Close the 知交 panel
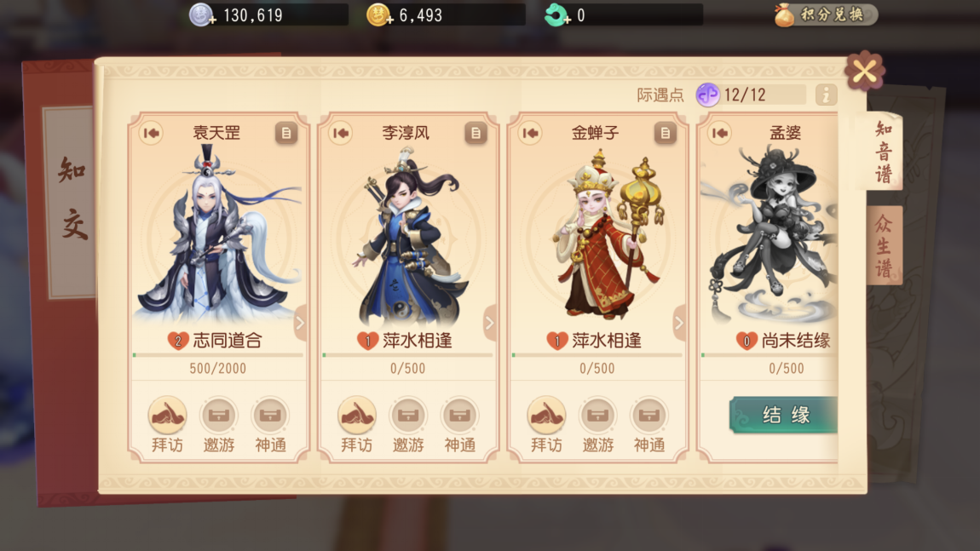Viewport: 980px width, 551px height. (x=865, y=72)
